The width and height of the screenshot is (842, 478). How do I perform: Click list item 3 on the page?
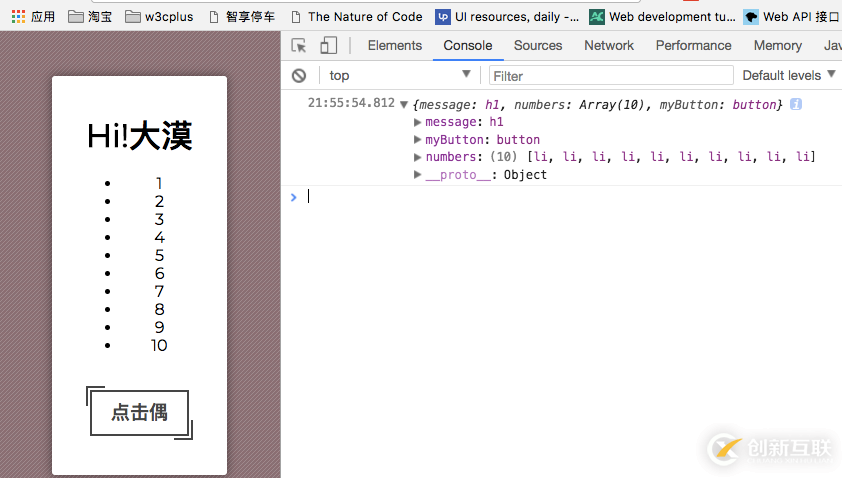pos(159,219)
